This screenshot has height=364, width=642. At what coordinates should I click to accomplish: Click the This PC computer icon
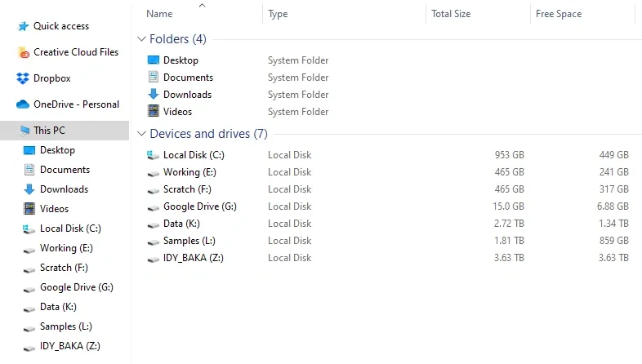coord(25,131)
